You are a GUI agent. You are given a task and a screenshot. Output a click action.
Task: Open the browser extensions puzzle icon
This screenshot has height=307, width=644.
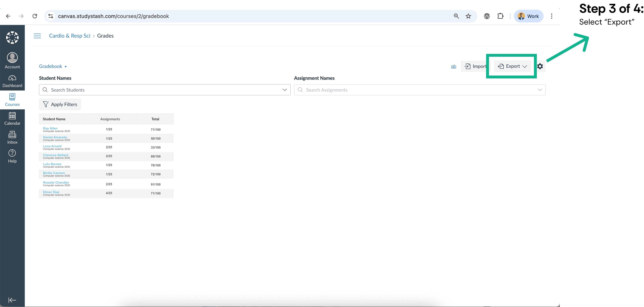[500, 16]
